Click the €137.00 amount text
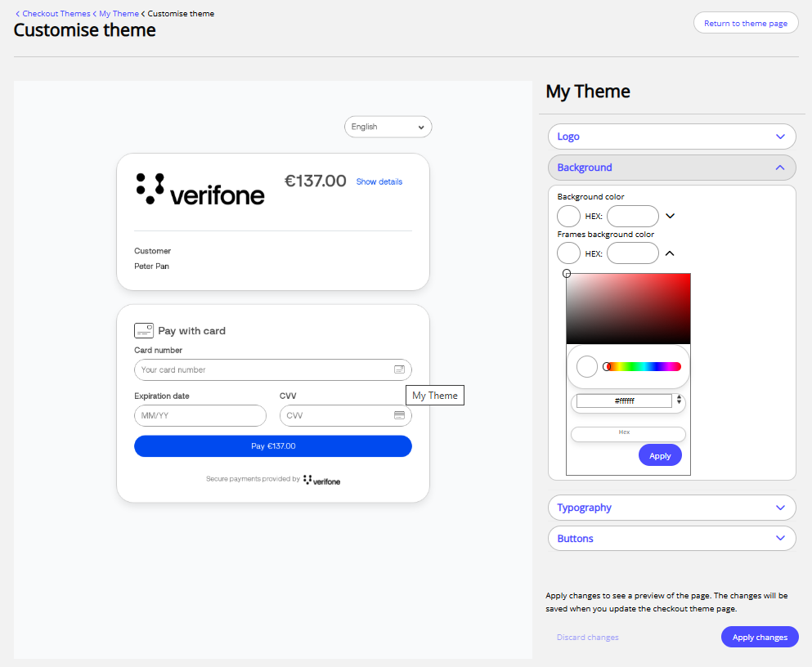The image size is (812, 667). (x=315, y=181)
